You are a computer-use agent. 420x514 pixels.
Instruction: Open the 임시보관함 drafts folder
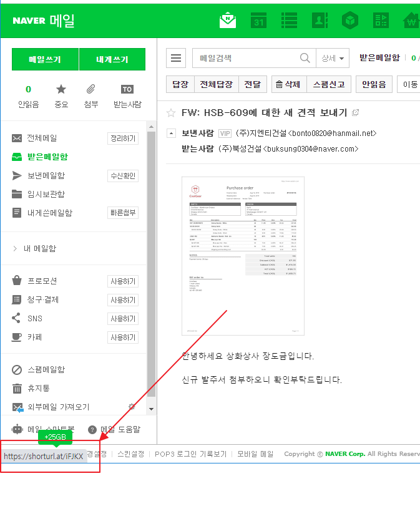(46, 194)
